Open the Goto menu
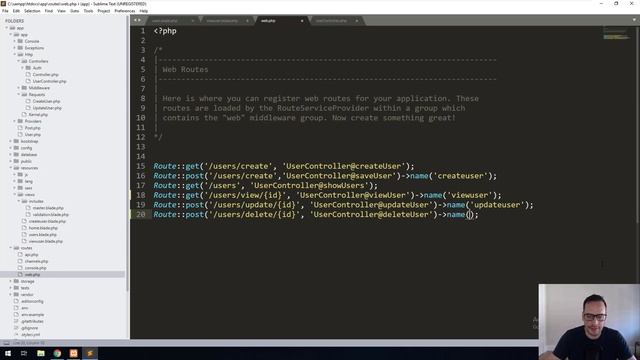Viewport: 640px width, 360px height. (x=75, y=11)
